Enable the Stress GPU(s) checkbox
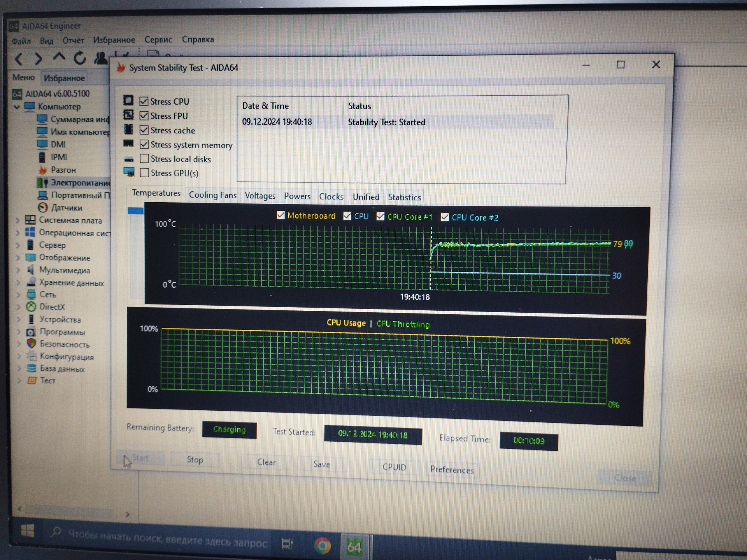747x560 pixels. 144,172
